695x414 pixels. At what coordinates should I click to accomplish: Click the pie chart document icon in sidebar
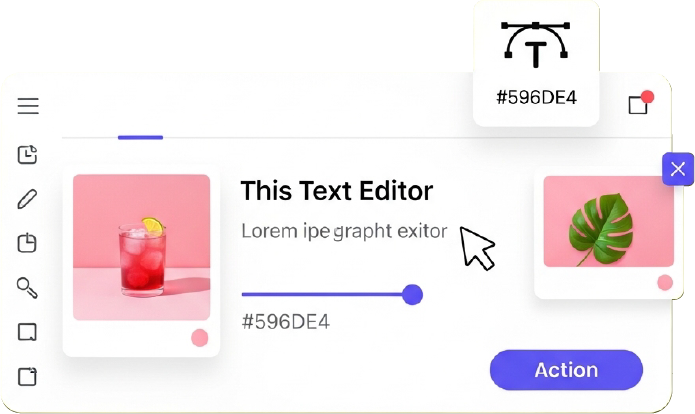[27, 155]
